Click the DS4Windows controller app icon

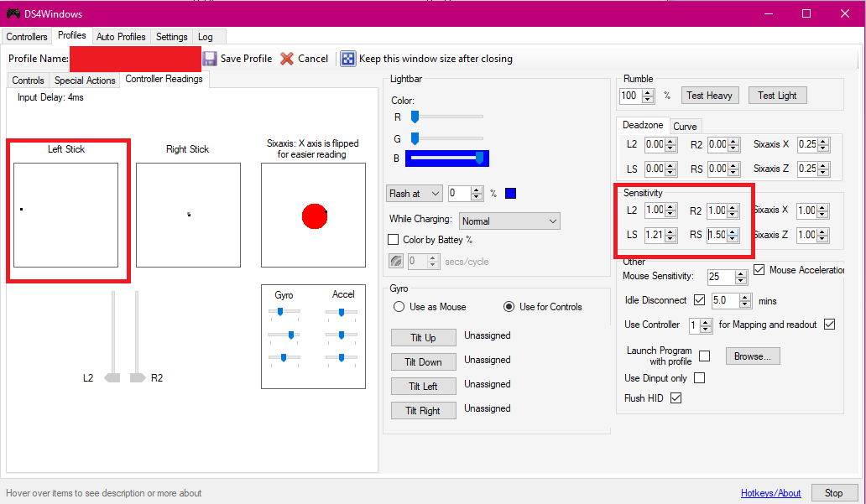click(13, 13)
